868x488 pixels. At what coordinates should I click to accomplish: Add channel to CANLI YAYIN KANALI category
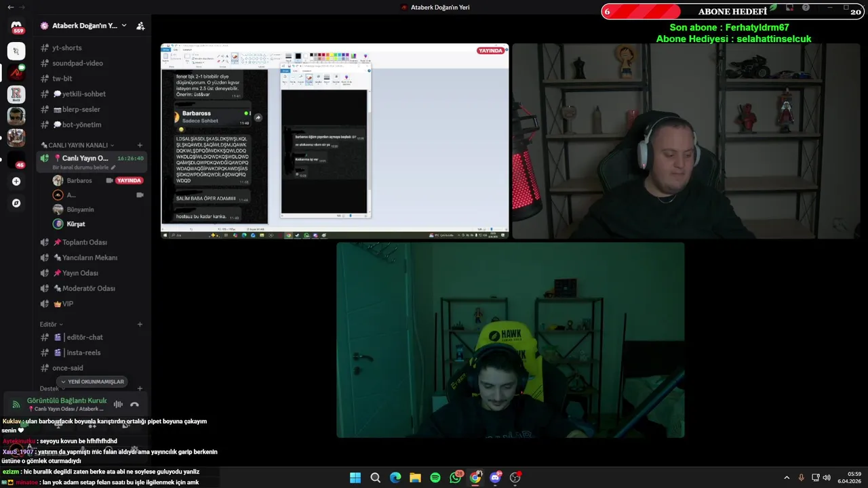(x=140, y=145)
